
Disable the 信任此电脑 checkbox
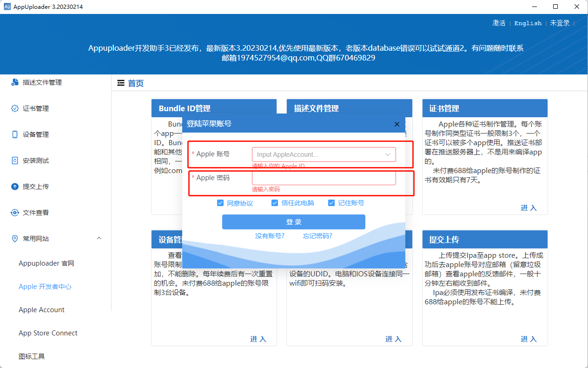click(275, 202)
